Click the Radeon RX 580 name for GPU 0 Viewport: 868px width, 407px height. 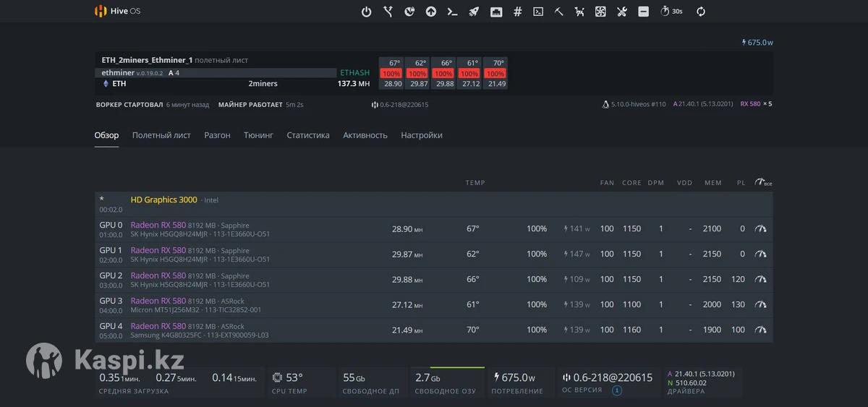pyautogui.click(x=158, y=225)
